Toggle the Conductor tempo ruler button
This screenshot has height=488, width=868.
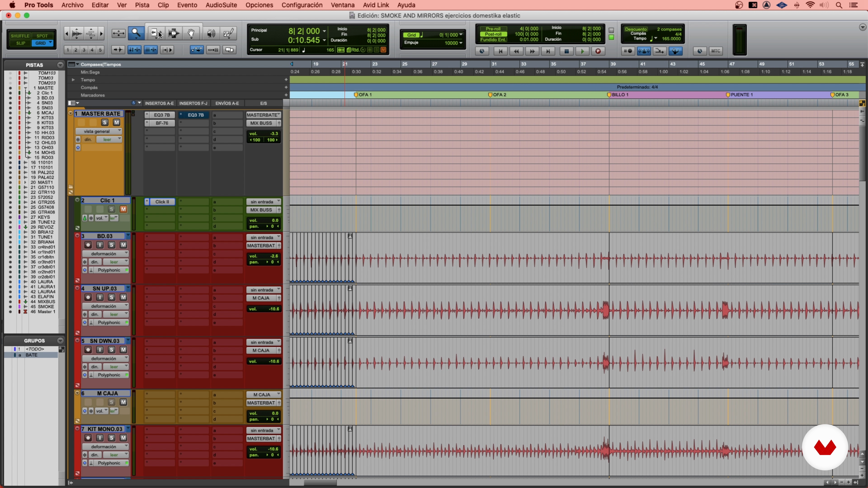click(x=676, y=51)
